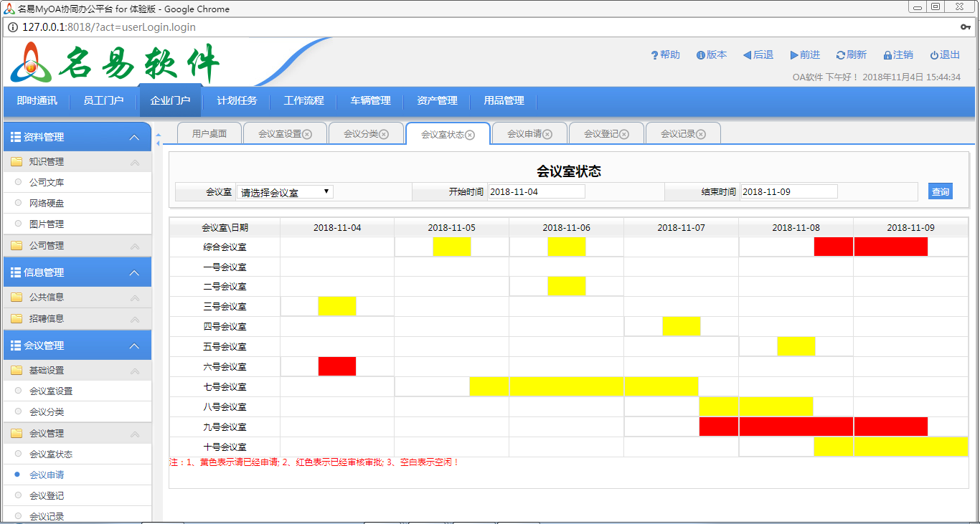This screenshot has width=980, height=524.
Task: Select the 公司文库 sidebar item
Action: 47,183
